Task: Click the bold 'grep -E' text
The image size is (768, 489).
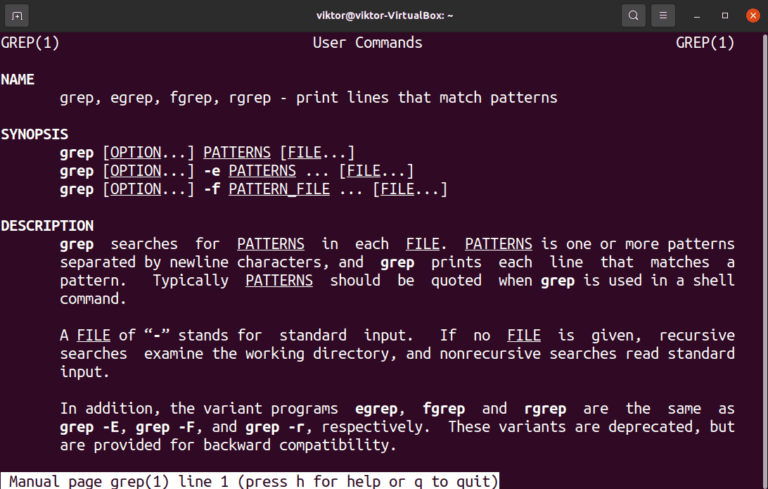Action: coord(89,427)
